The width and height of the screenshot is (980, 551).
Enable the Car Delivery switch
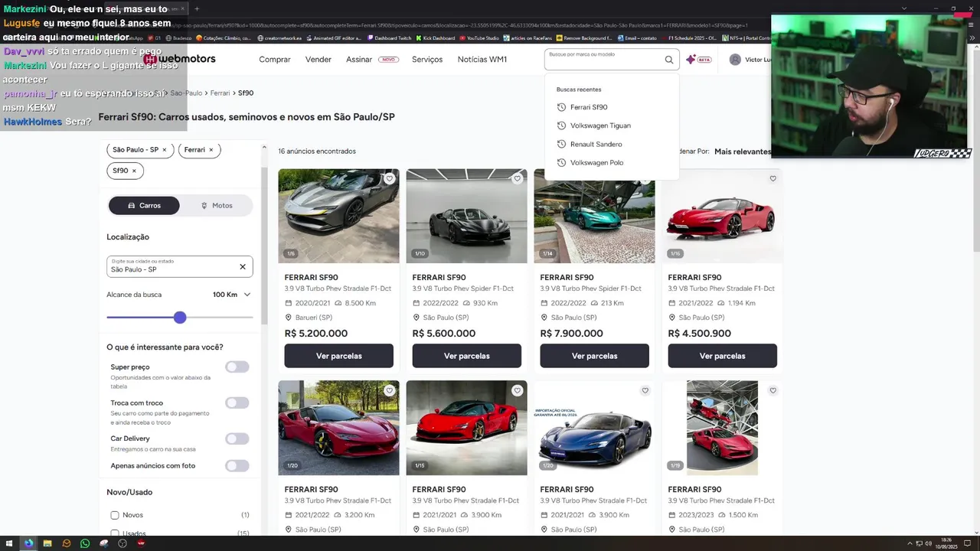[237, 439]
